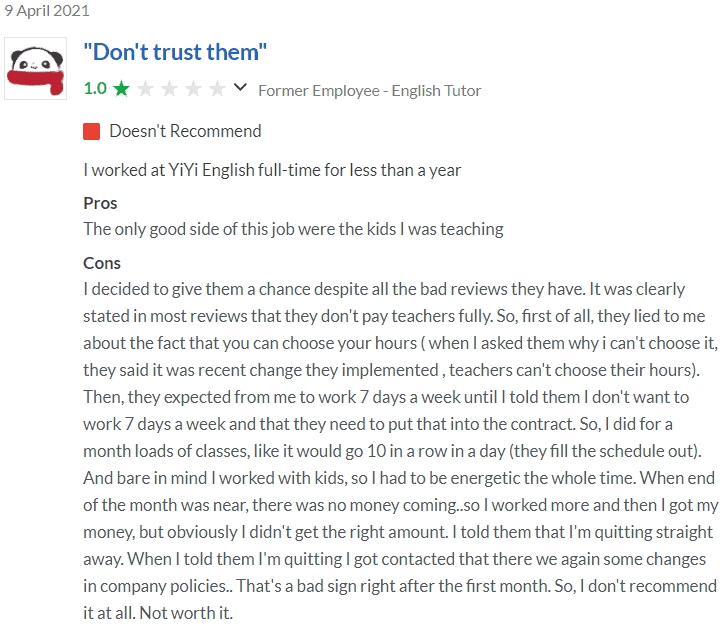
Task: Click the third gray rating star
Action: tap(169, 89)
